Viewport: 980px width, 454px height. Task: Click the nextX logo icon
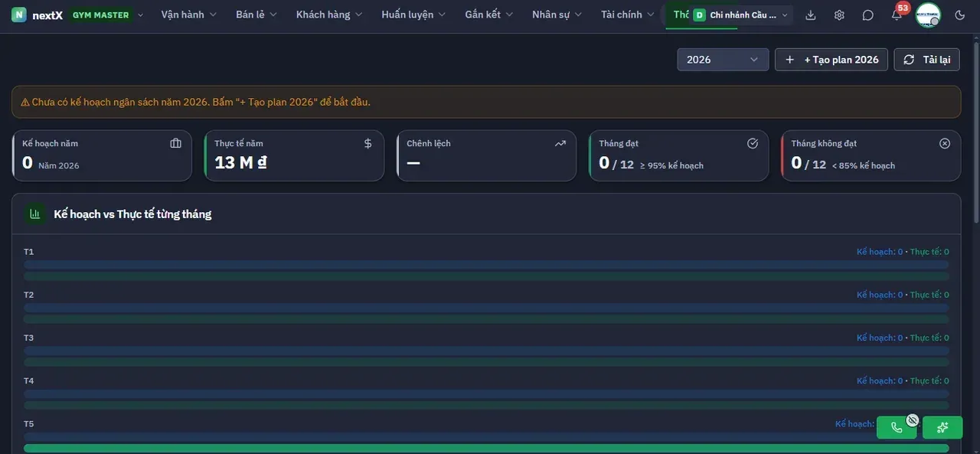pyautogui.click(x=19, y=15)
